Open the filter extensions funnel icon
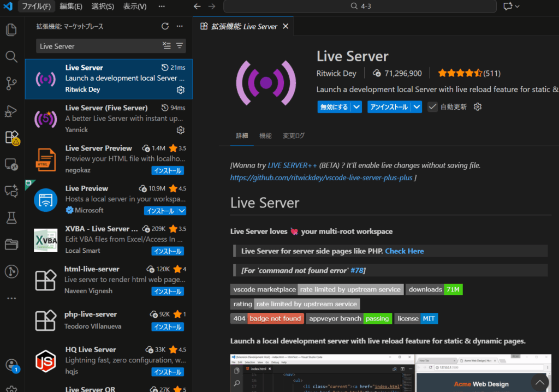This screenshot has height=392, width=559. click(180, 46)
